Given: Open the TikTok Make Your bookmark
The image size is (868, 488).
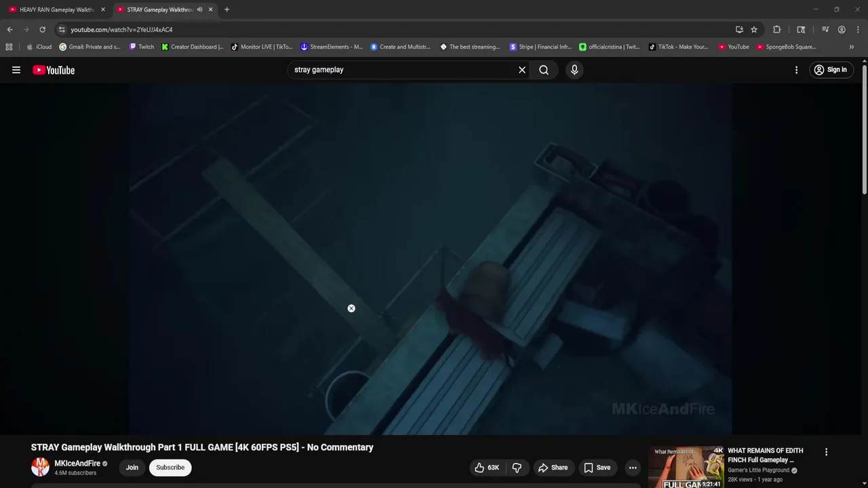Looking at the screenshot, I should (678, 47).
